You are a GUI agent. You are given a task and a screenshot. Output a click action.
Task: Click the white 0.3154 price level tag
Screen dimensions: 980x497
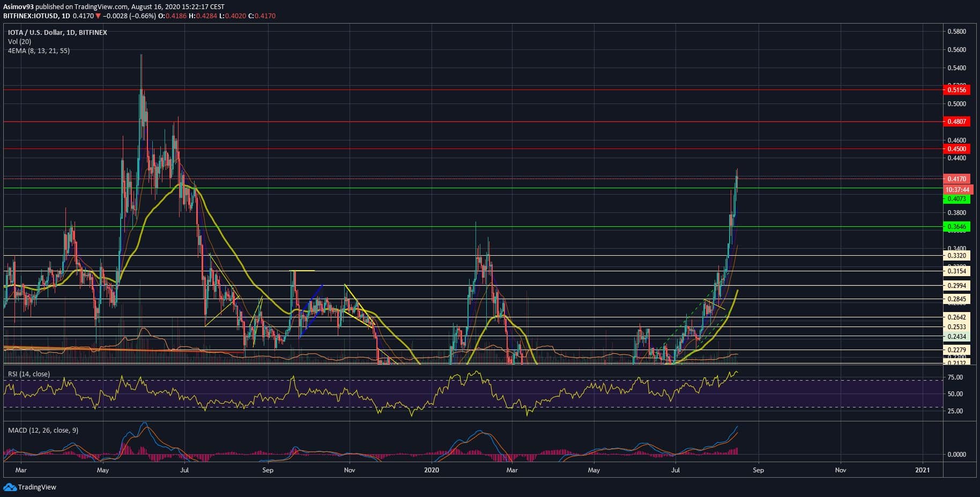[x=956, y=271]
